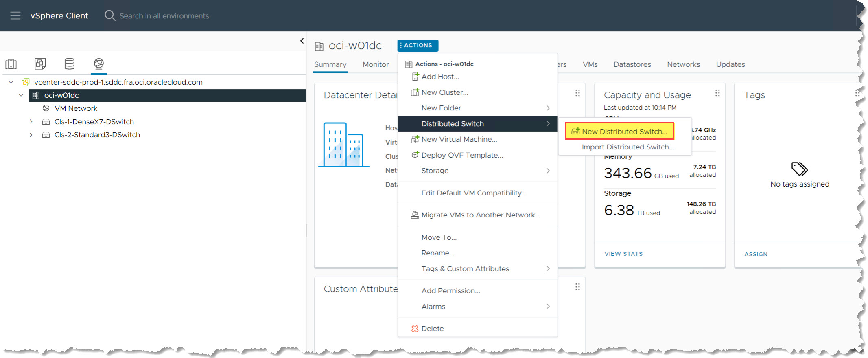Open the Summary tab
Image resolution: width=868 pixels, height=358 pixels.
[x=330, y=64]
